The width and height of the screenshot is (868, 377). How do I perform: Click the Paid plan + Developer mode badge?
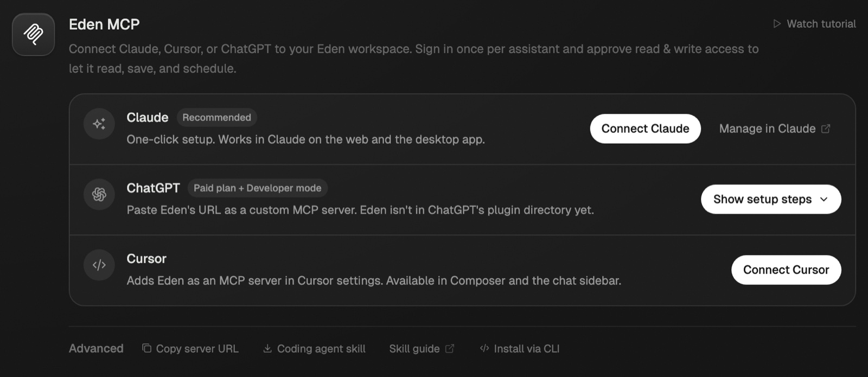coord(257,188)
